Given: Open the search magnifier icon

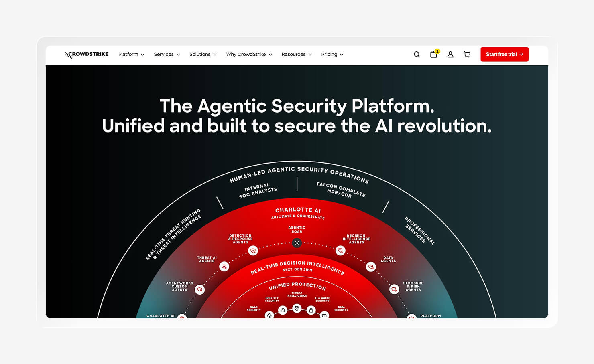Looking at the screenshot, I should pyautogui.click(x=417, y=55).
